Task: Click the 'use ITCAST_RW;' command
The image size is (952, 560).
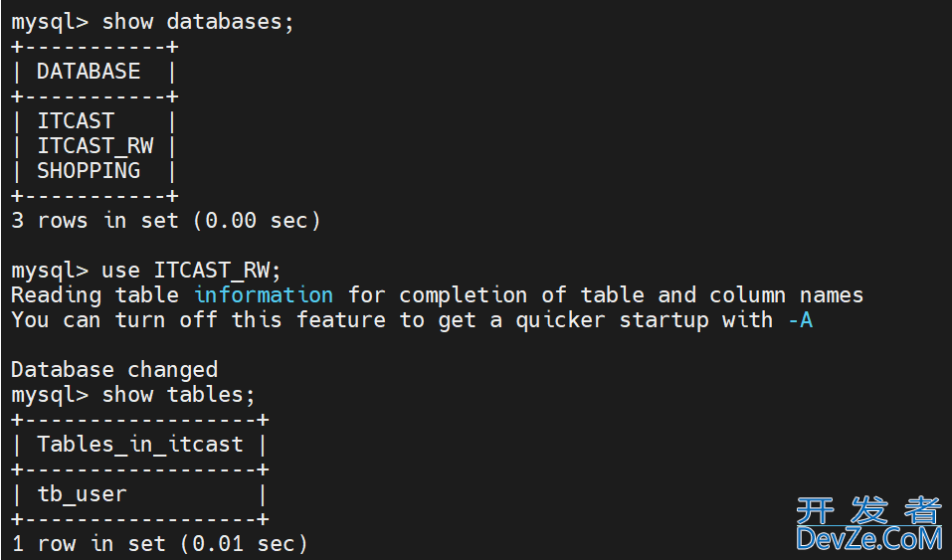Action: tap(191, 271)
